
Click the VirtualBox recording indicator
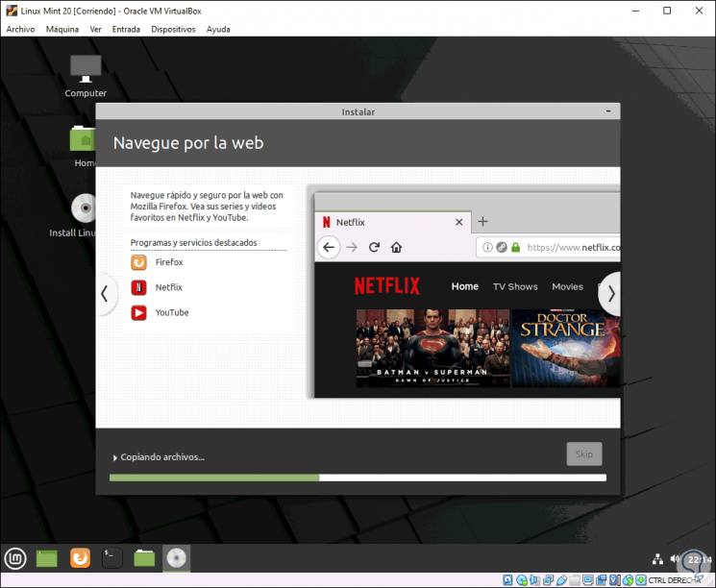pos(602,580)
